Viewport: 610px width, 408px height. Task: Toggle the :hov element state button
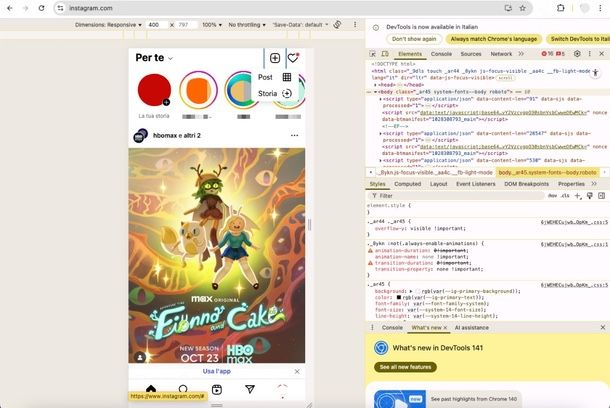click(551, 196)
